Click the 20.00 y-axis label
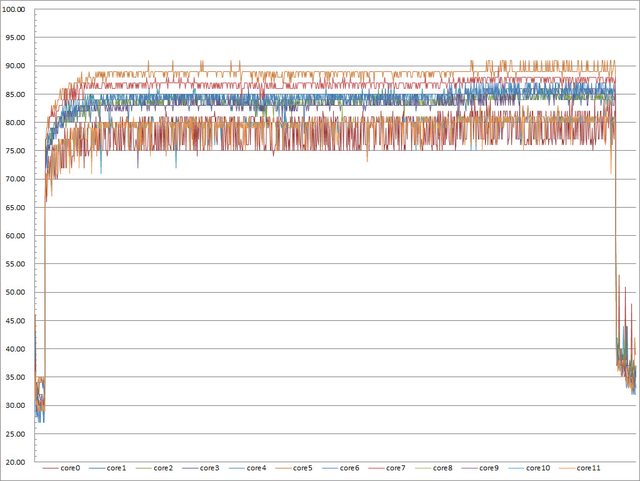This screenshot has width=640, height=481. tap(19, 463)
